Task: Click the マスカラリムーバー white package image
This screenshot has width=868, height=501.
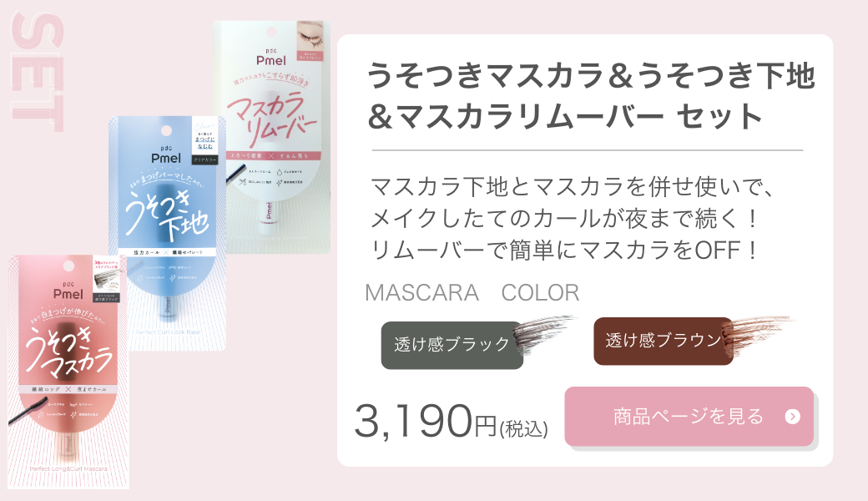Action: click(x=272, y=137)
